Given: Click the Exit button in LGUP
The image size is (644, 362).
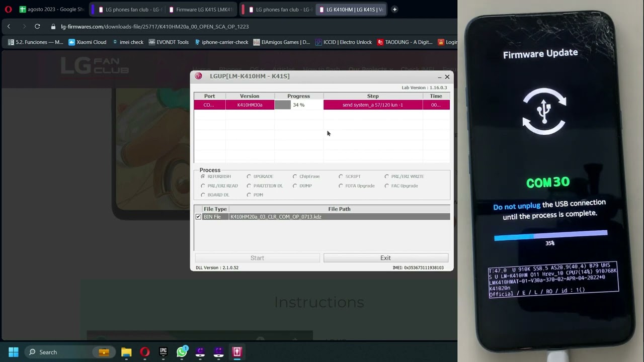Looking at the screenshot, I should pyautogui.click(x=385, y=258).
